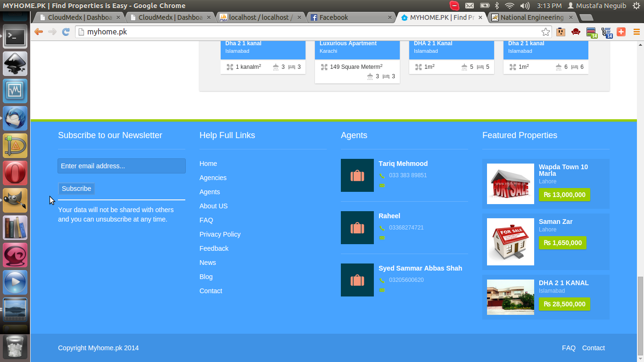The image size is (644, 362).
Task: Bookmark page with the star icon
Action: click(x=545, y=32)
